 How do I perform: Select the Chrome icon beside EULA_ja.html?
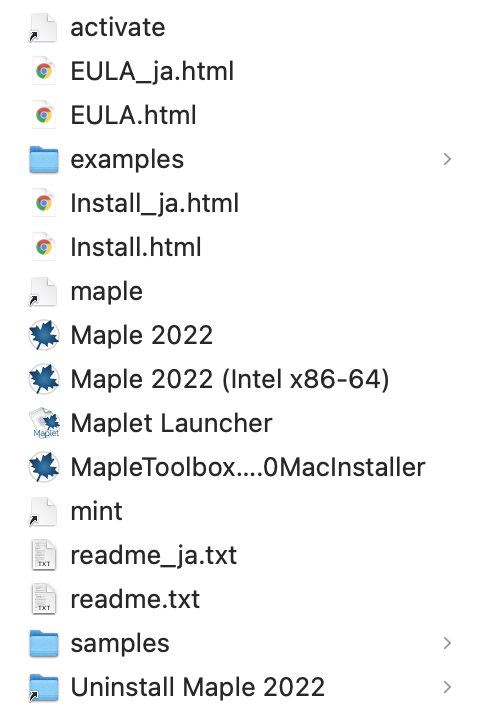(x=44, y=71)
